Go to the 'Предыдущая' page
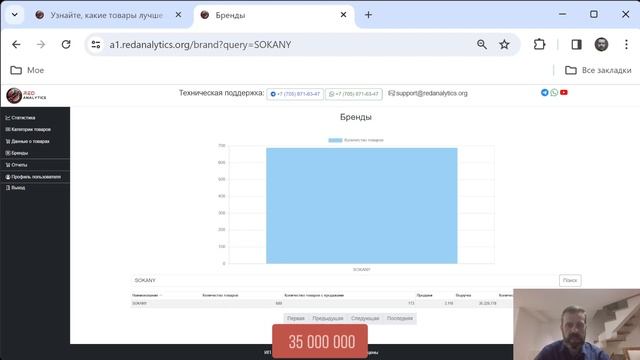Screen dimensions: 640x360 328,318
